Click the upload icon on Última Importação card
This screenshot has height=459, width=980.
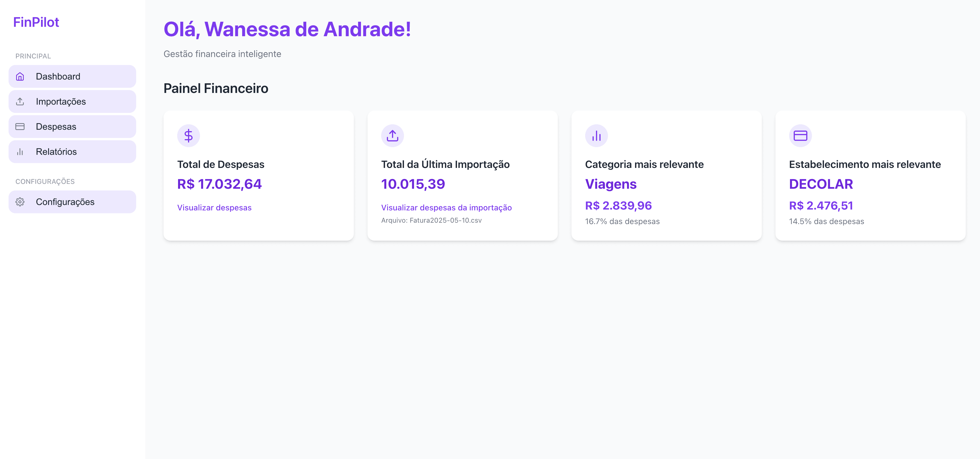coord(393,135)
